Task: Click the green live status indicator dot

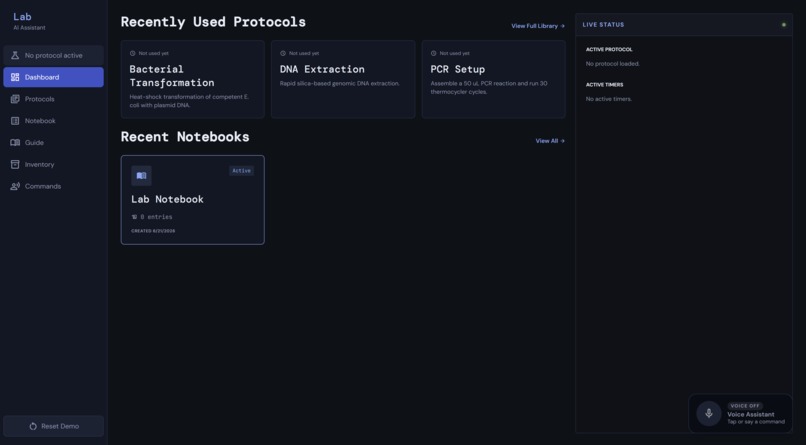Action: (784, 25)
